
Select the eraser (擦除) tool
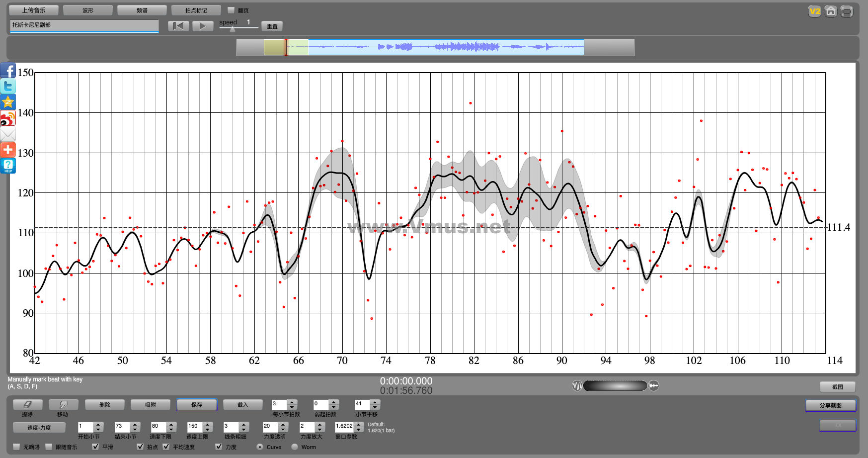tap(27, 405)
